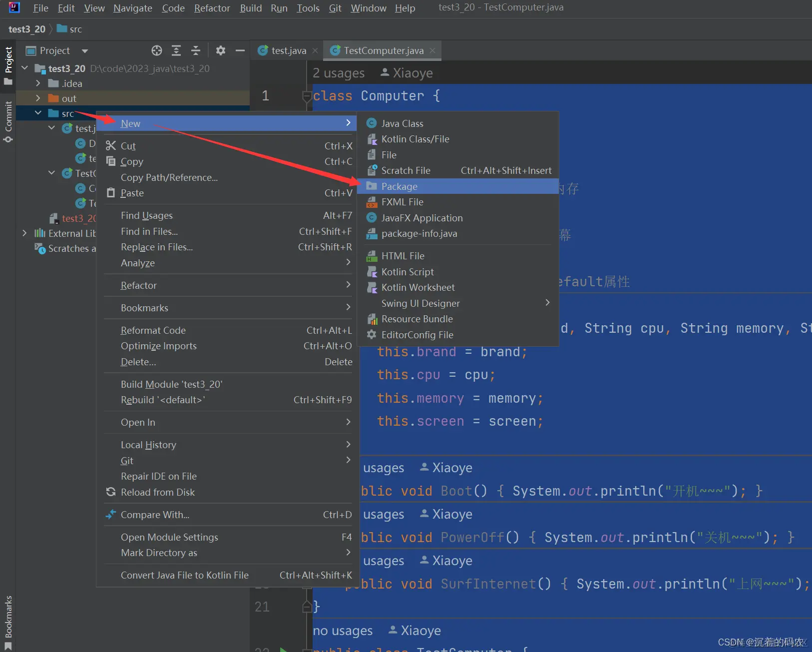Click the Xiaoye author hint above class Computer
The height and width of the screenshot is (652, 812).
click(x=407, y=73)
